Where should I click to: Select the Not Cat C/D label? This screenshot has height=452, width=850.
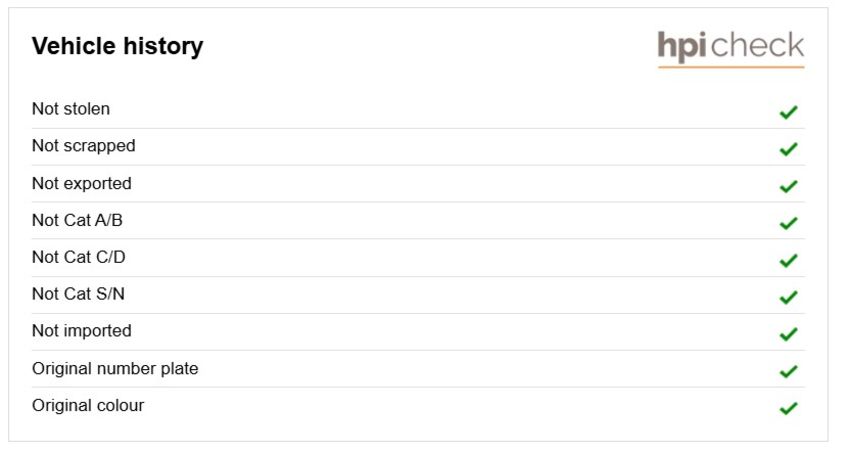point(79,257)
